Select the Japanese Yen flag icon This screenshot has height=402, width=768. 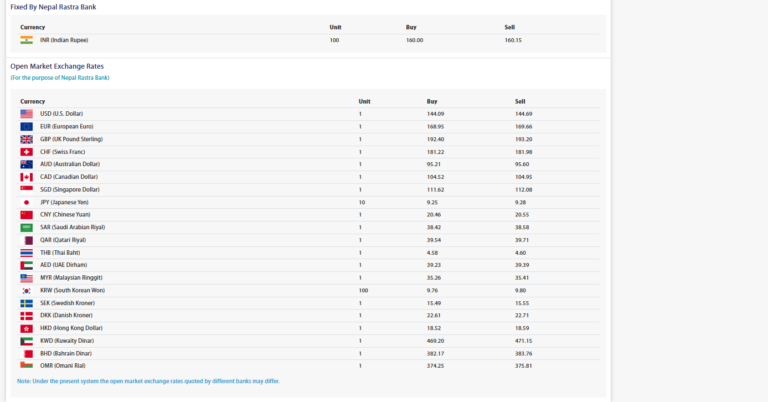click(x=26, y=202)
